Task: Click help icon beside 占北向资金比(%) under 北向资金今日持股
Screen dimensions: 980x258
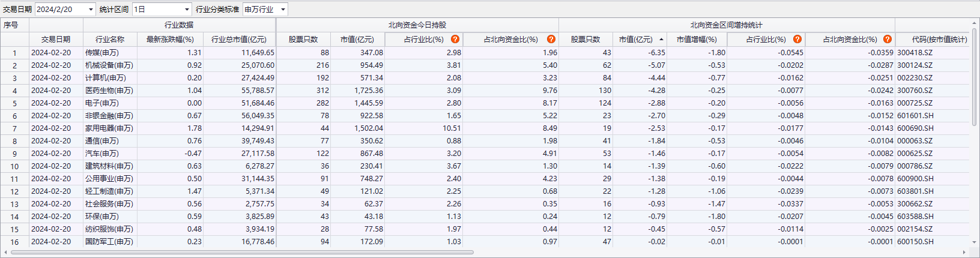Action: tap(551, 39)
